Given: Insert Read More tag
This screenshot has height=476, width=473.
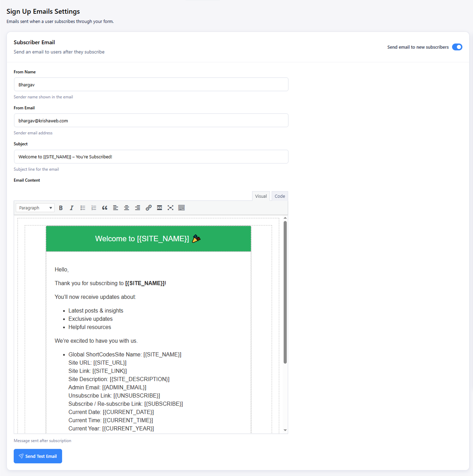Looking at the screenshot, I should click(x=159, y=208).
